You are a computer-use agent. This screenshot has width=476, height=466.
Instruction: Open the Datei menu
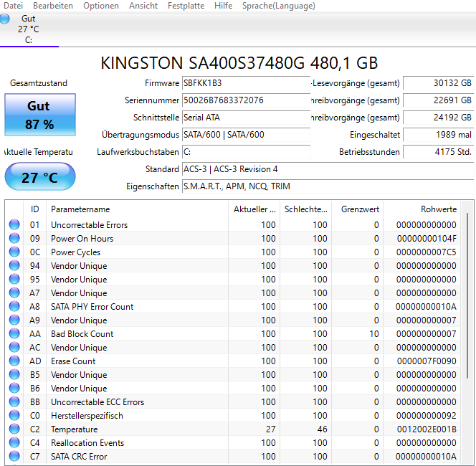13,6
